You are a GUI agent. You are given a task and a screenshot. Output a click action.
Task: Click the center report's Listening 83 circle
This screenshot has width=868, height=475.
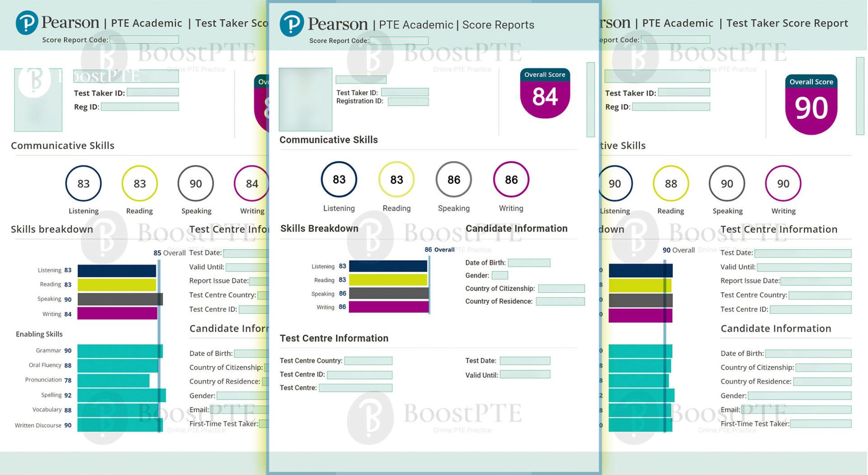click(x=339, y=180)
